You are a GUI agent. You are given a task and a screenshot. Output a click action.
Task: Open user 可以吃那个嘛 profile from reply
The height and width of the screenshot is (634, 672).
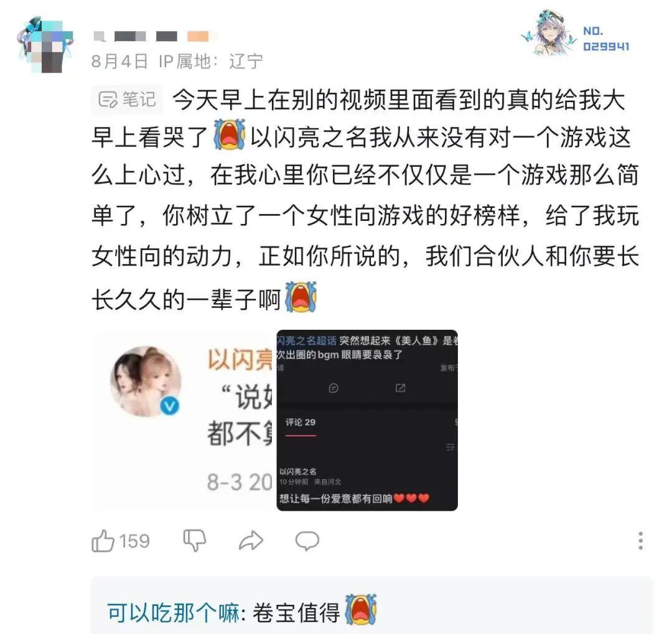[173, 613]
